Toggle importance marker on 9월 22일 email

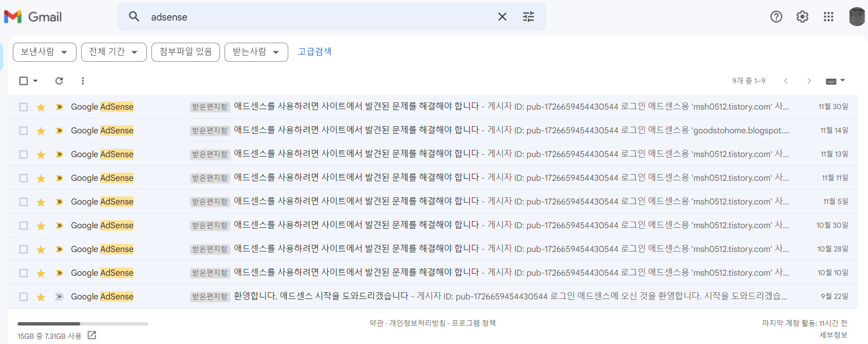click(x=59, y=297)
